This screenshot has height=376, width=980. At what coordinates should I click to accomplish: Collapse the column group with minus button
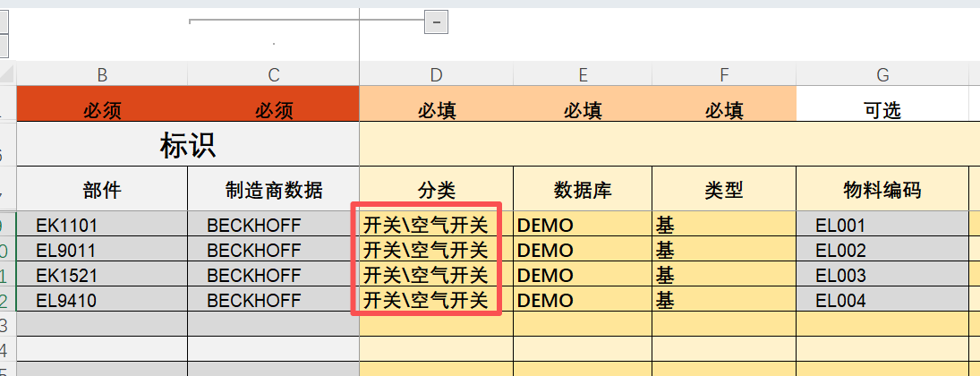click(x=436, y=21)
